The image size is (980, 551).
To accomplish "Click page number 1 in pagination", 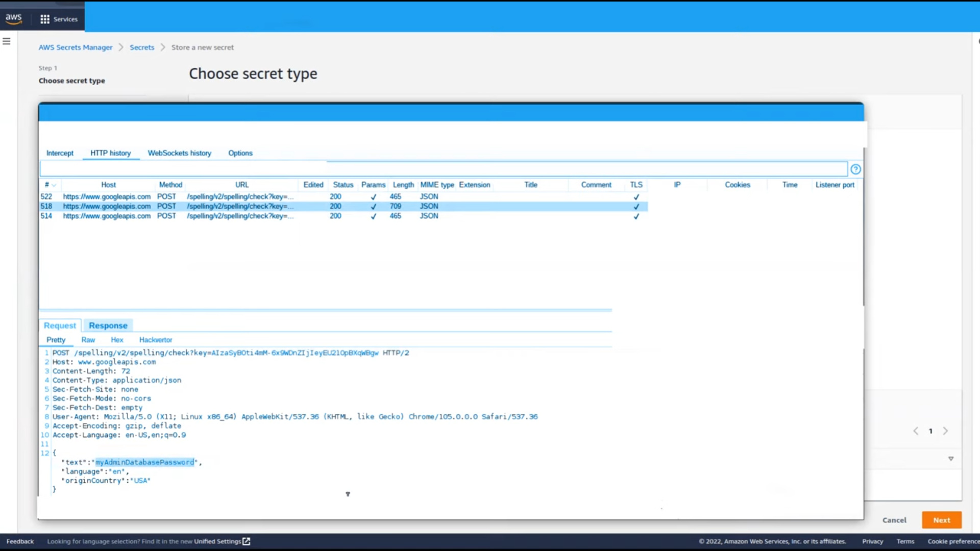I will click(x=930, y=431).
